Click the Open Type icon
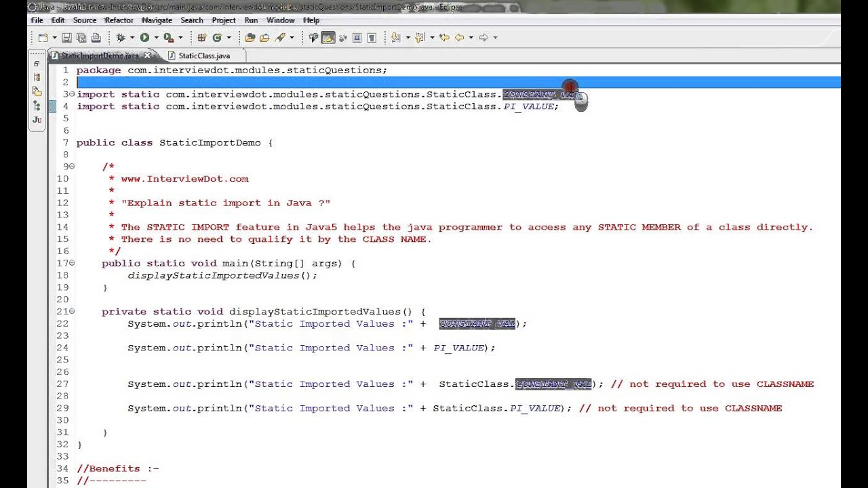The width and height of the screenshot is (868, 488). 250,38
